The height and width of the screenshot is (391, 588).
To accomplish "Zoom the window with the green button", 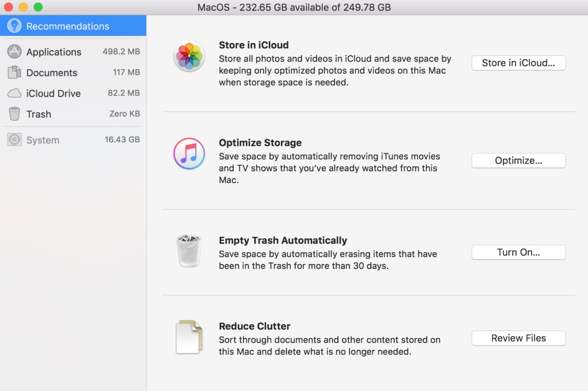I will click(x=38, y=7).
